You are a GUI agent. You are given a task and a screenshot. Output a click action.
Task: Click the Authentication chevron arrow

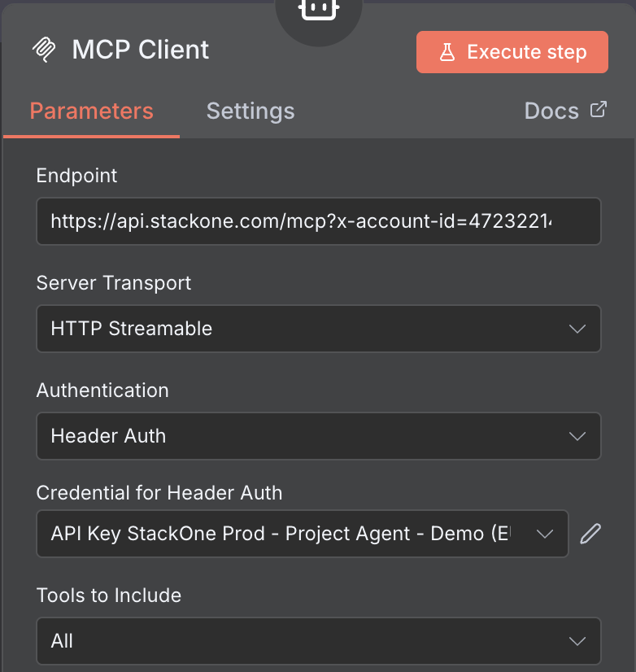click(577, 436)
